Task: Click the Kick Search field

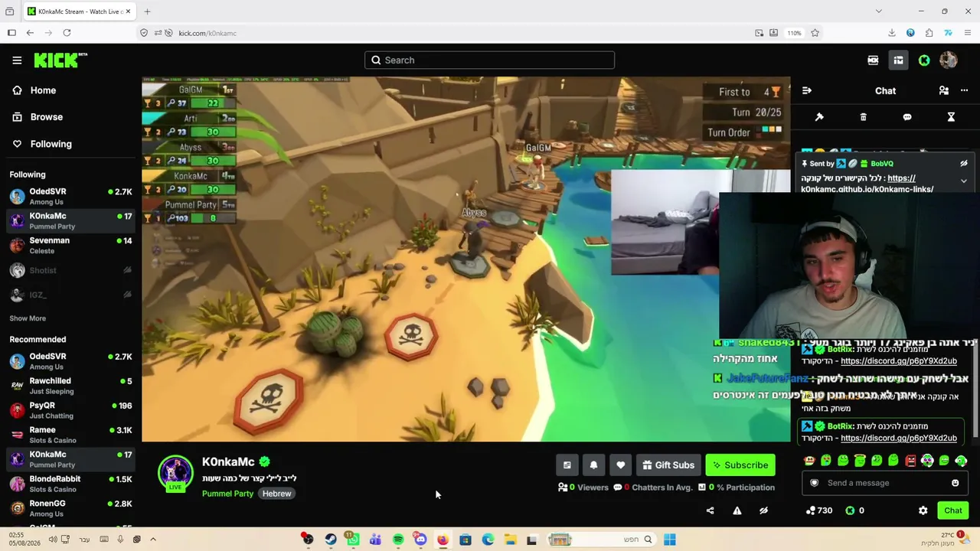Action: (x=489, y=60)
